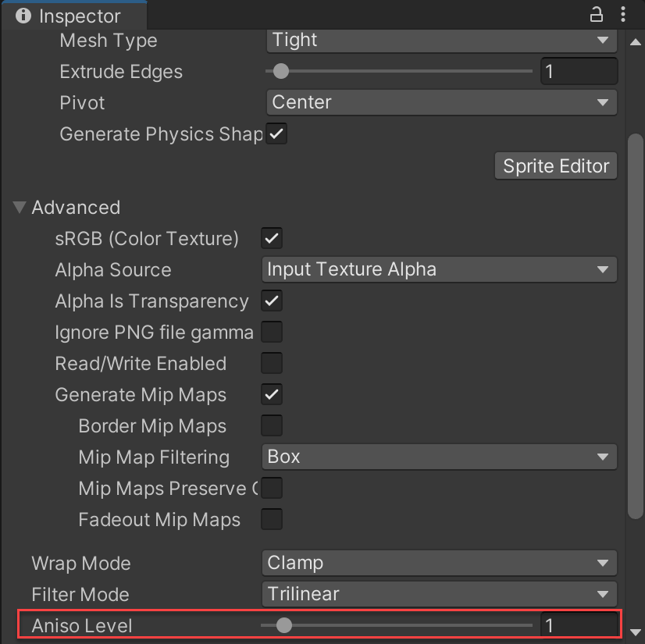Viewport: 645px width, 644px height.
Task: Change the Mip Map Filtering dropdown
Action: click(439, 457)
